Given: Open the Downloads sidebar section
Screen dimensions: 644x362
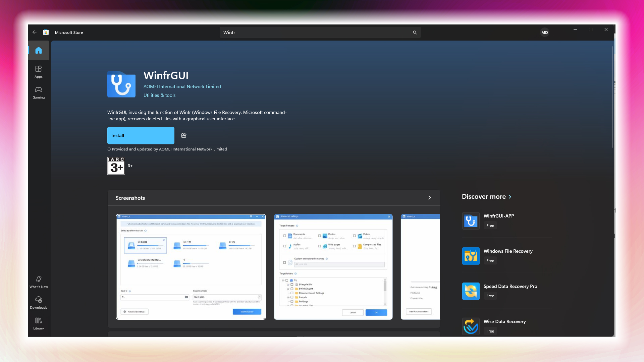Looking at the screenshot, I should pos(39,303).
